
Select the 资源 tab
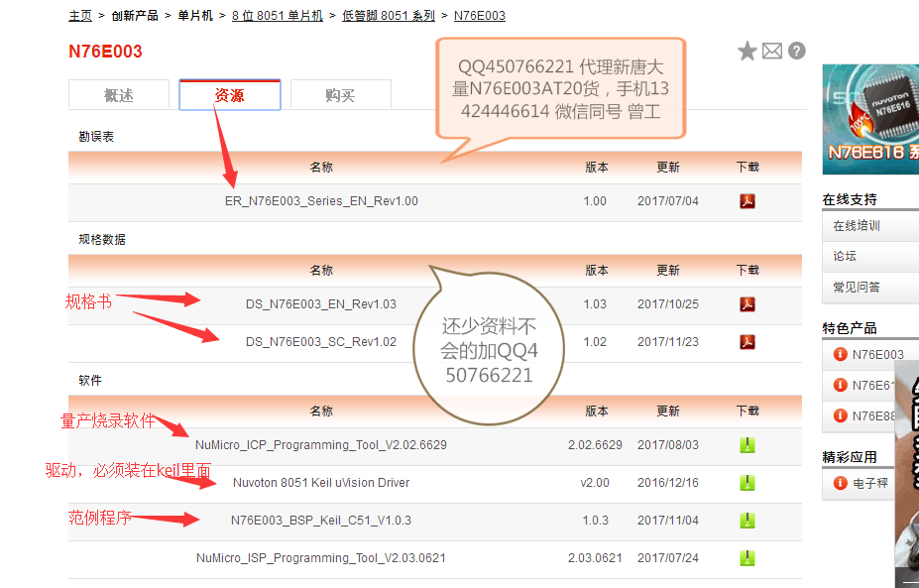pyautogui.click(x=230, y=95)
